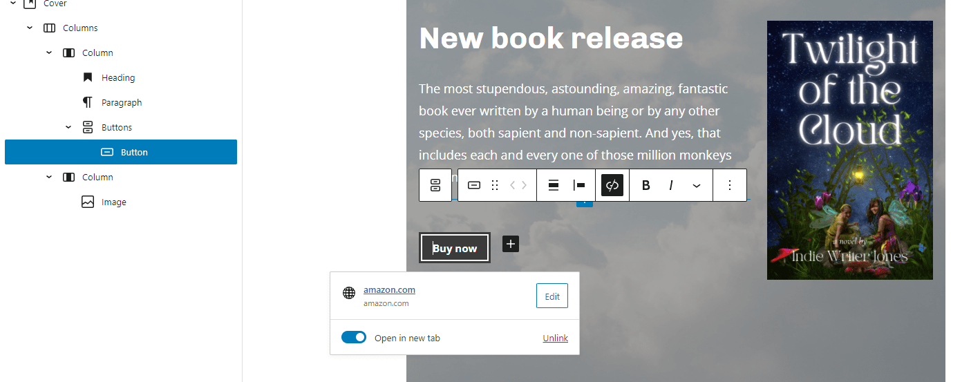
Task: Click the Image block icon in list view
Action: click(x=88, y=202)
